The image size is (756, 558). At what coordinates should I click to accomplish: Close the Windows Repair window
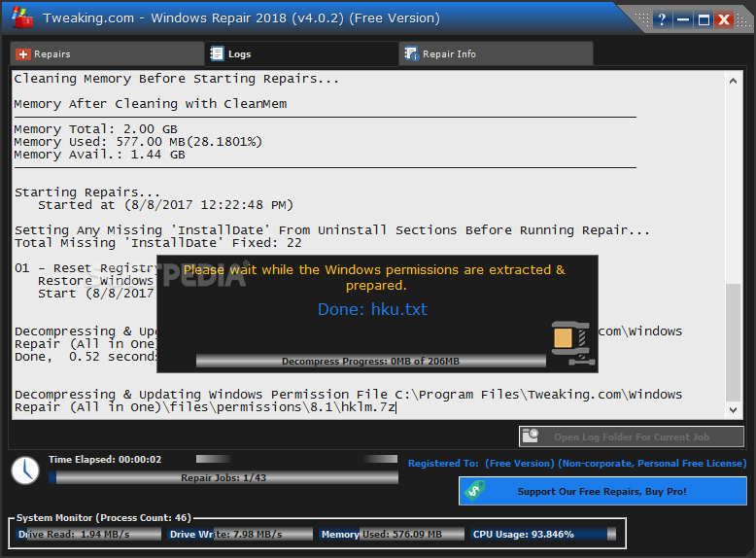pyautogui.click(x=724, y=19)
